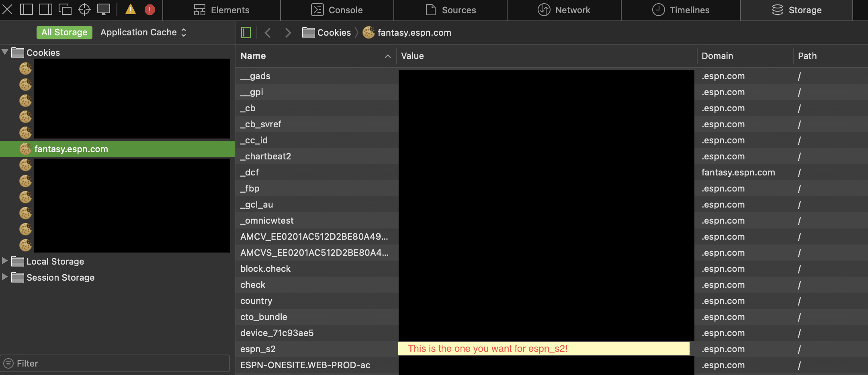Select the _chartbeat2 cookie name

[x=266, y=156]
